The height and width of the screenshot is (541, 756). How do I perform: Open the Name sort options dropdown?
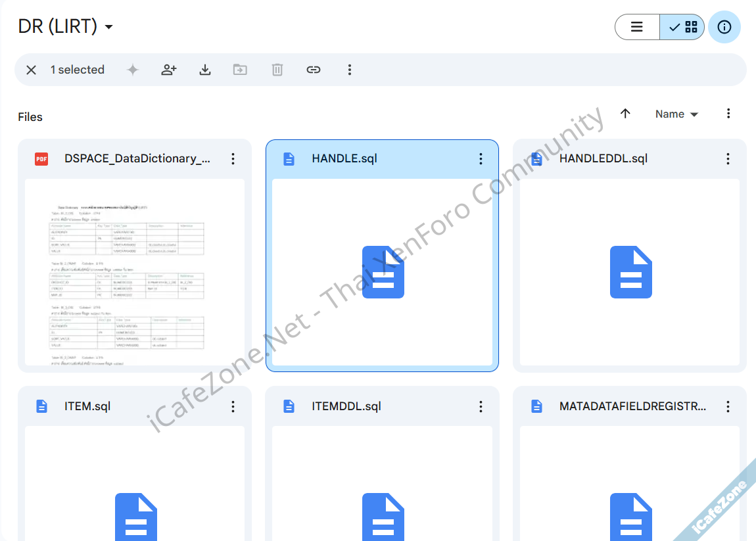coord(676,114)
